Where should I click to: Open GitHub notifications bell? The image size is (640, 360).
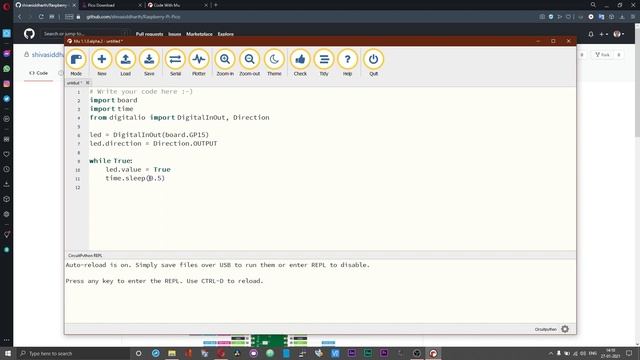click(591, 34)
